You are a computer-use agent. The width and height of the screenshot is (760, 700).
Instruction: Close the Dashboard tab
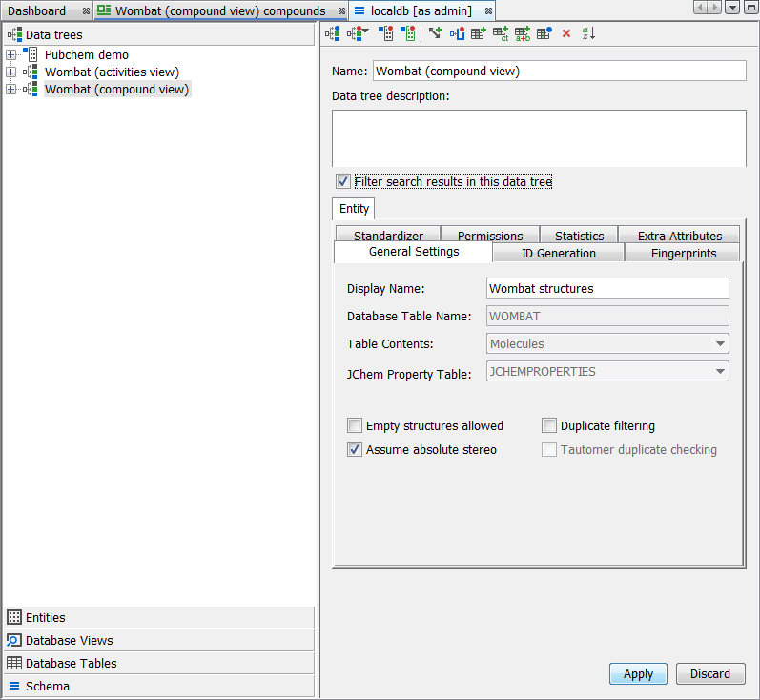[86, 10]
